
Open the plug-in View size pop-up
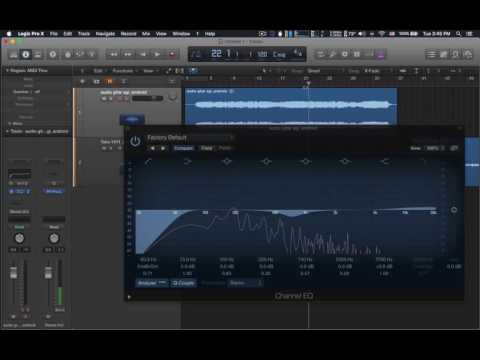(434, 148)
